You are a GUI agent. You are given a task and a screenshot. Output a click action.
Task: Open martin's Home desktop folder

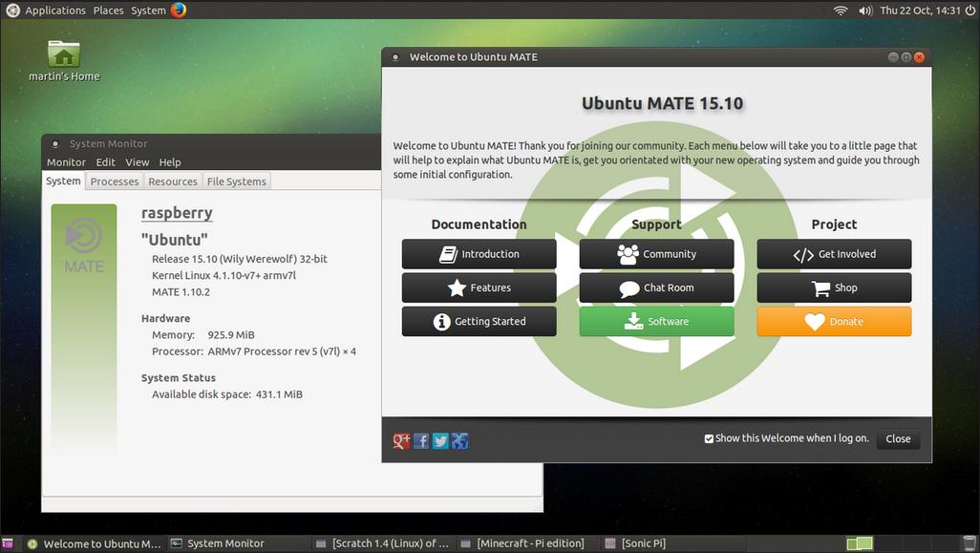(x=62, y=53)
